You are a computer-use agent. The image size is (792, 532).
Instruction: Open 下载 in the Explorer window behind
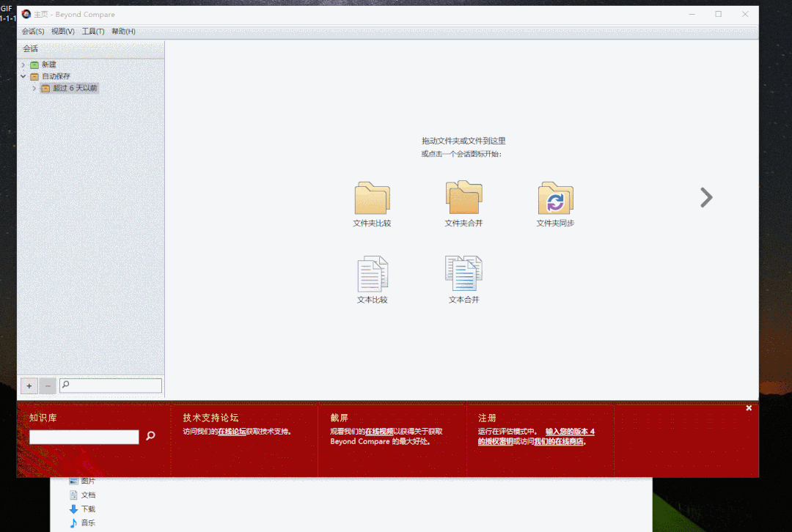89,509
